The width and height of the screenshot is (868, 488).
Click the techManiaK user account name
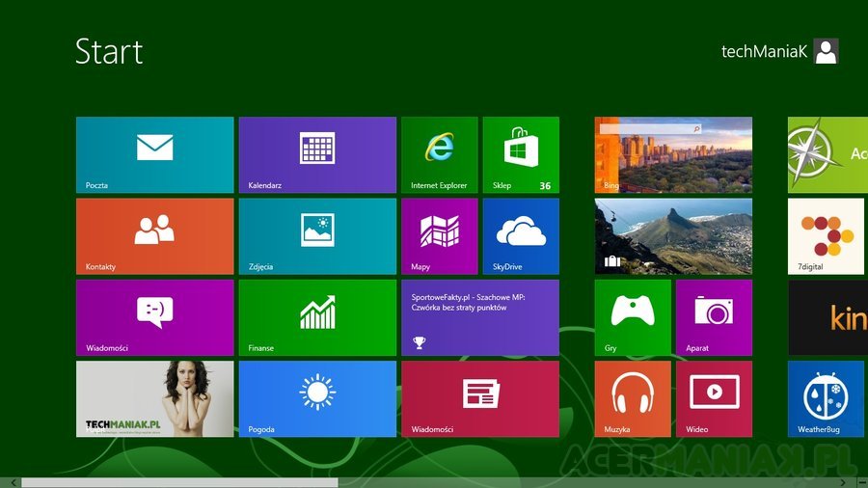tap(764, 51)
